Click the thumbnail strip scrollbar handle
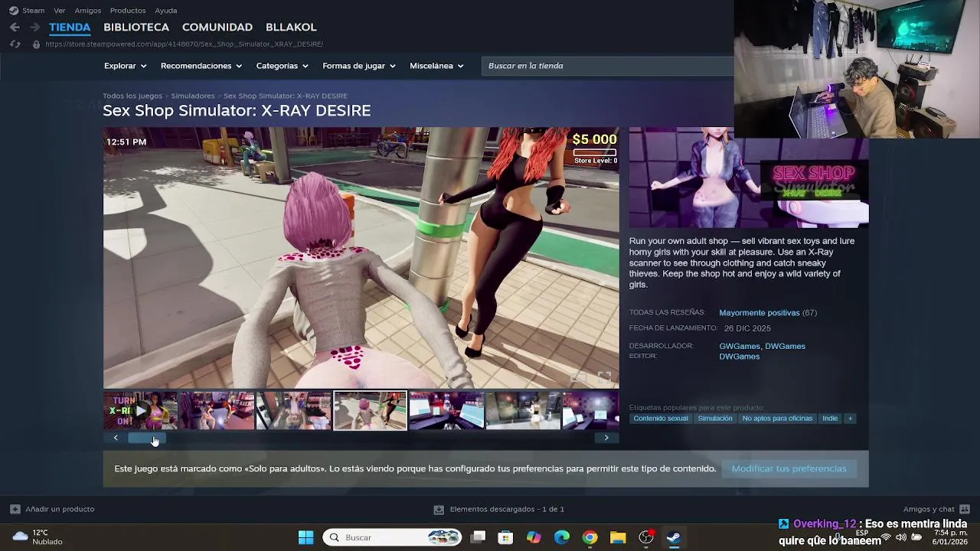This screenshot has height=551, width=980. (x=146, y=438)
